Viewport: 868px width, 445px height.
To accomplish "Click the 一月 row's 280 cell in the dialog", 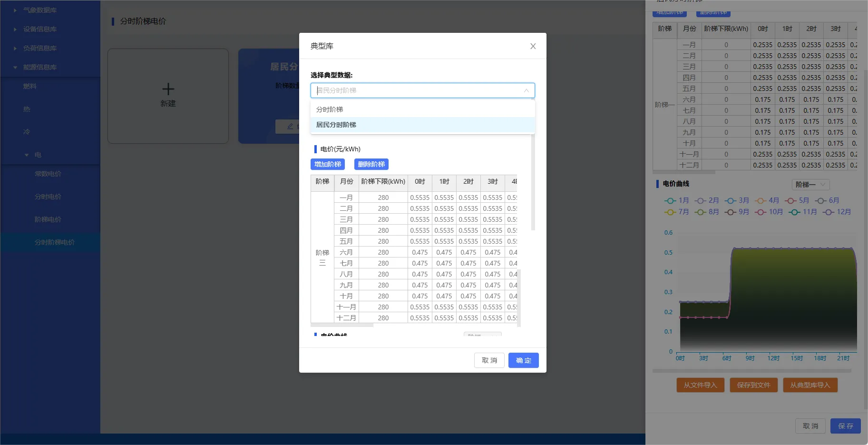I will 383,198.
